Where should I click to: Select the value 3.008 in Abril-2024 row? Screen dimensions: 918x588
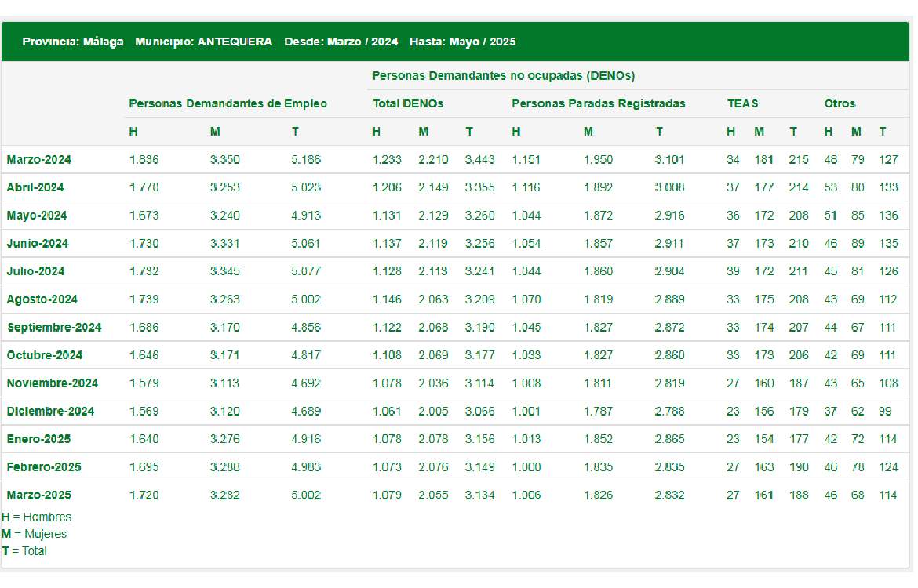(669, 188)
